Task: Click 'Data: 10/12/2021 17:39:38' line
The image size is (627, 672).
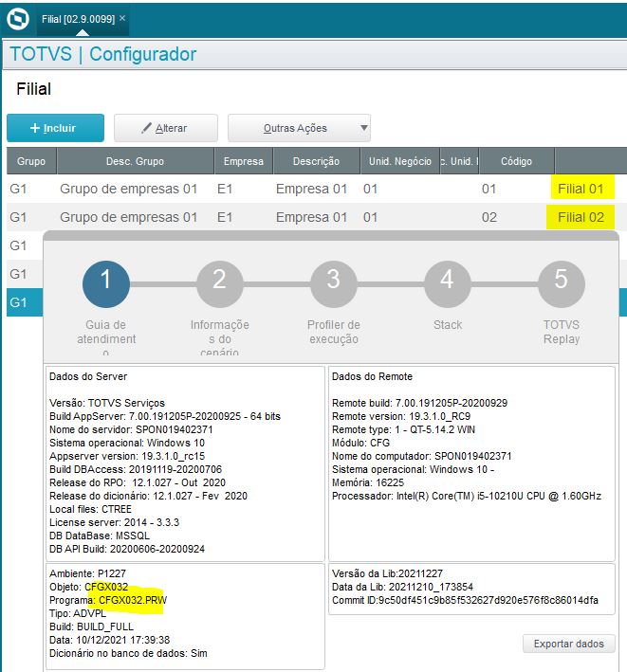Action: [x=109, y=640]
